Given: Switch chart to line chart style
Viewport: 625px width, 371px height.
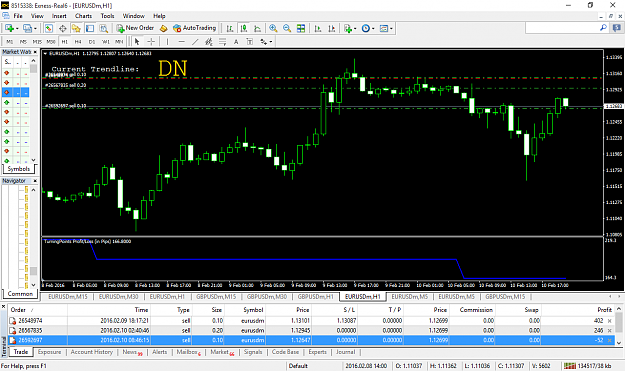Looking at the screenshot, I should tap(257, 28).
